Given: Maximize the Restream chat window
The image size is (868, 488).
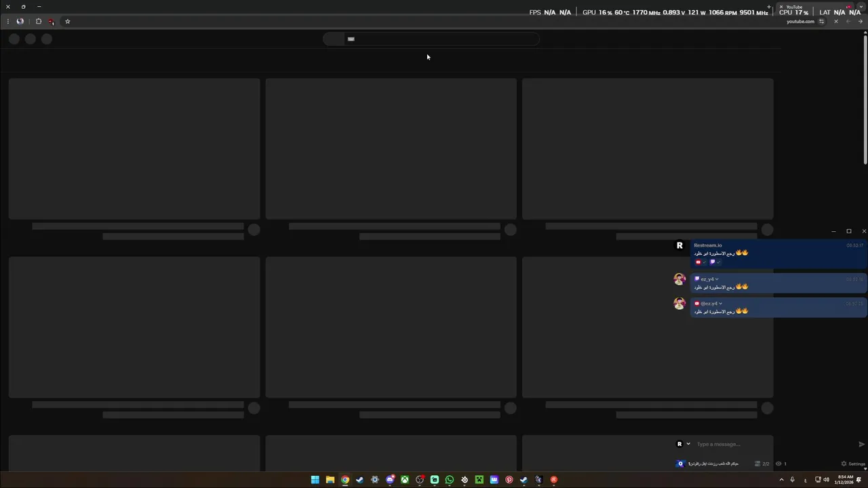Looking at the screenshot, I should (848, 231).
